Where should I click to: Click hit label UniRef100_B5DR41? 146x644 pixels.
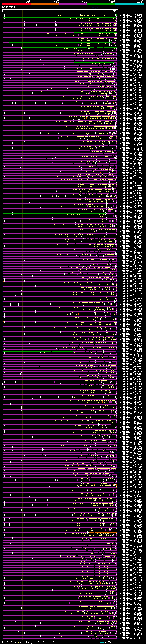[131, 128]
